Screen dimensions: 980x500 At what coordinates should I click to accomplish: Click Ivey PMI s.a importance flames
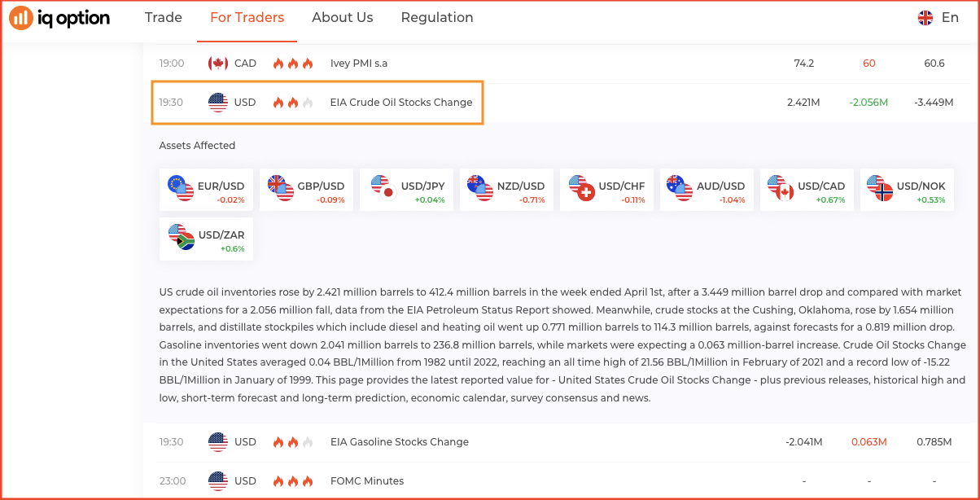click(292, 64)
